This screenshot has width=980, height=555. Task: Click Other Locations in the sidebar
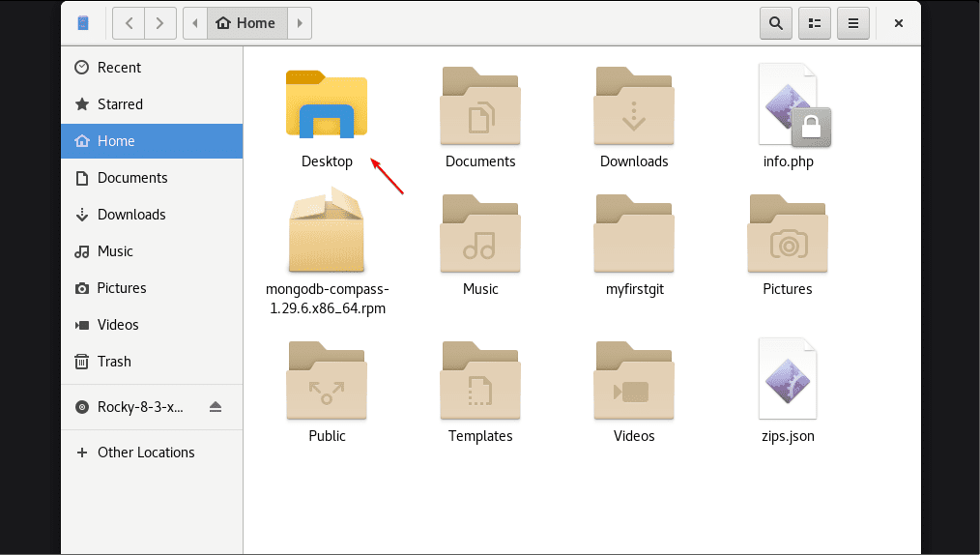click(x=146, y=453)
